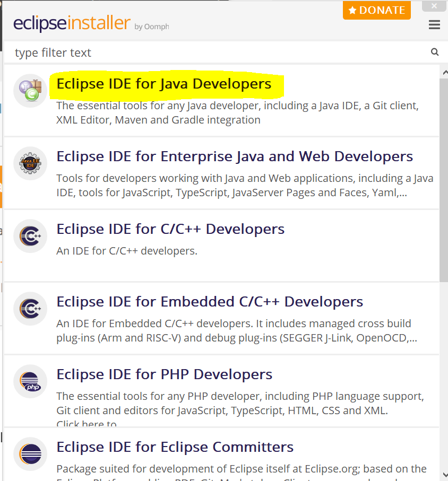Click the C/C++ Developers package icon
The height and width of the screenshot is (481, 448).
(x=30, y=236)
